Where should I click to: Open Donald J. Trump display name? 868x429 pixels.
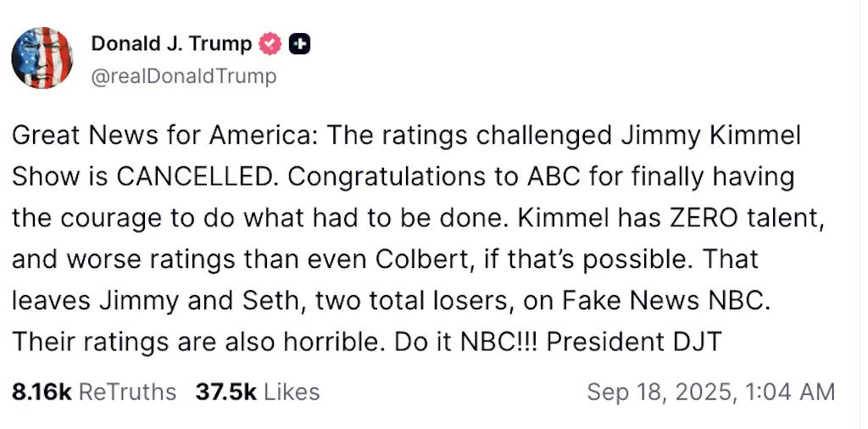(x=171, y=44)
